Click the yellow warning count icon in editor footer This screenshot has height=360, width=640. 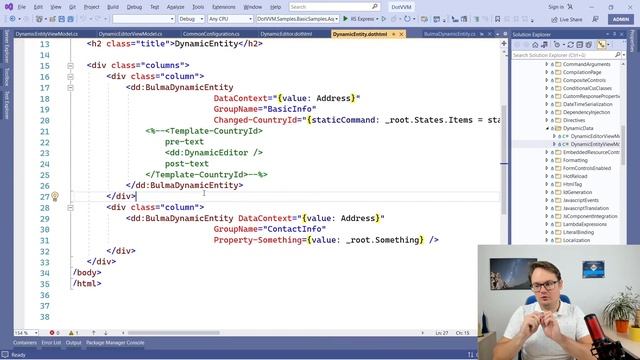(x=71, y=333)
